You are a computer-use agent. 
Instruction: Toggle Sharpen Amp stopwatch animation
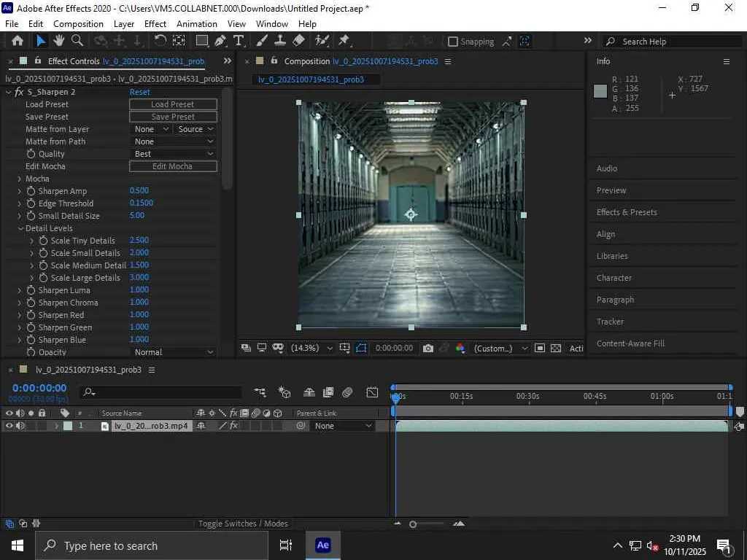31,191
